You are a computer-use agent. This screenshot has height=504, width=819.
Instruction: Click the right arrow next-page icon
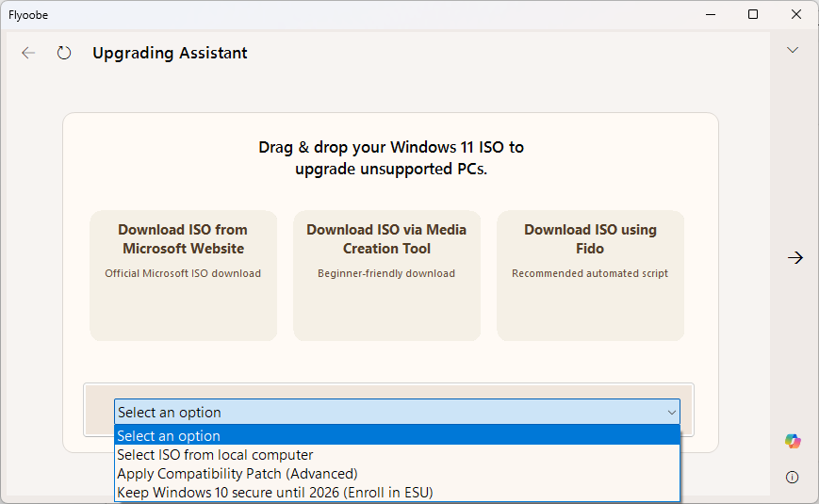coord(795,257)
